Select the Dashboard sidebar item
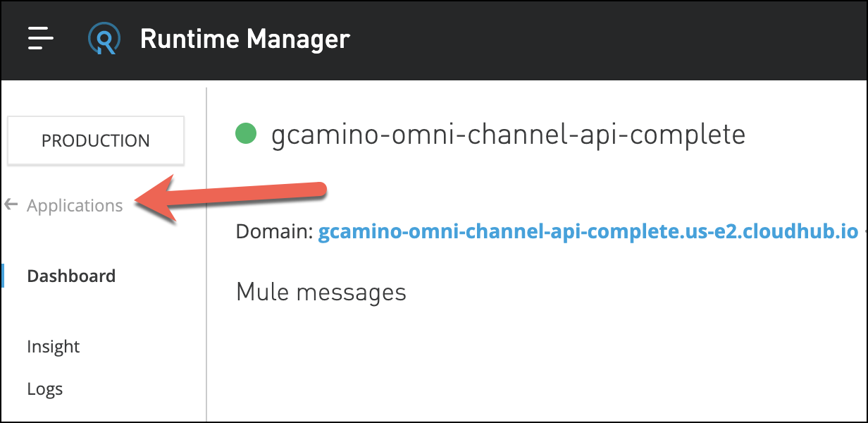Viewport: 868px width, 423px height. point(71,276)
